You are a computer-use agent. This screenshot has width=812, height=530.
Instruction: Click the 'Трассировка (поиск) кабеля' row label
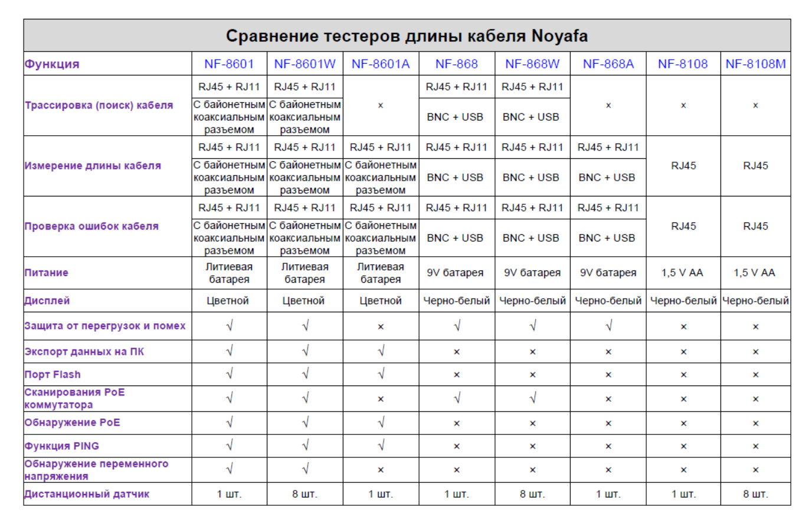(x=99, y=105)
